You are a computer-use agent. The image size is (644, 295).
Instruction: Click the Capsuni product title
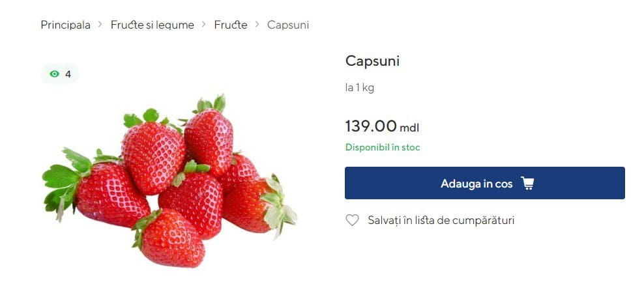[372, 61]
